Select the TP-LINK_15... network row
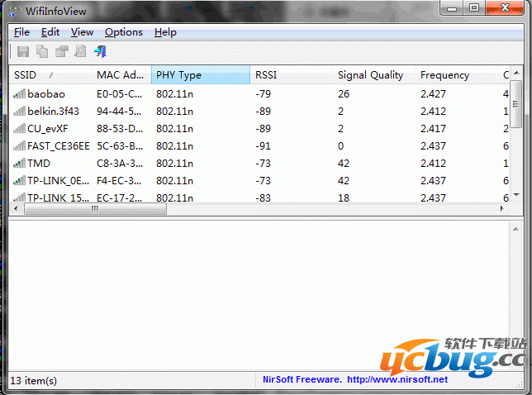Screen dimensions: 532x395 point(260,196)
